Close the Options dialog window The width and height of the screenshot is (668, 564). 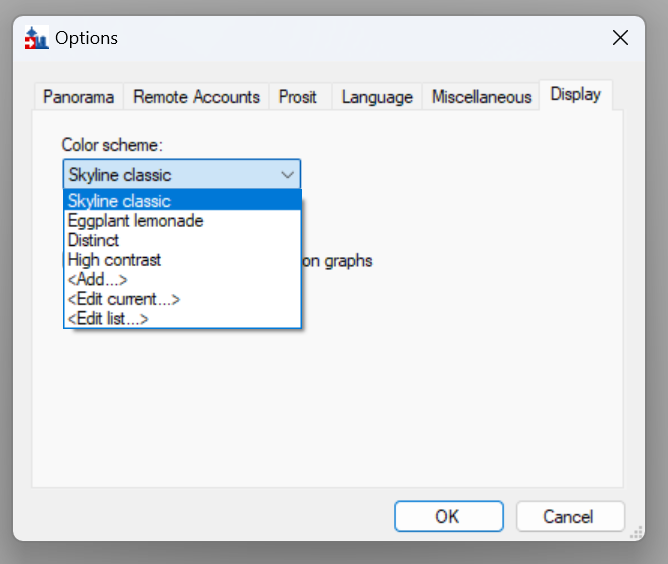pyautogui.click(x=620, y=38)
